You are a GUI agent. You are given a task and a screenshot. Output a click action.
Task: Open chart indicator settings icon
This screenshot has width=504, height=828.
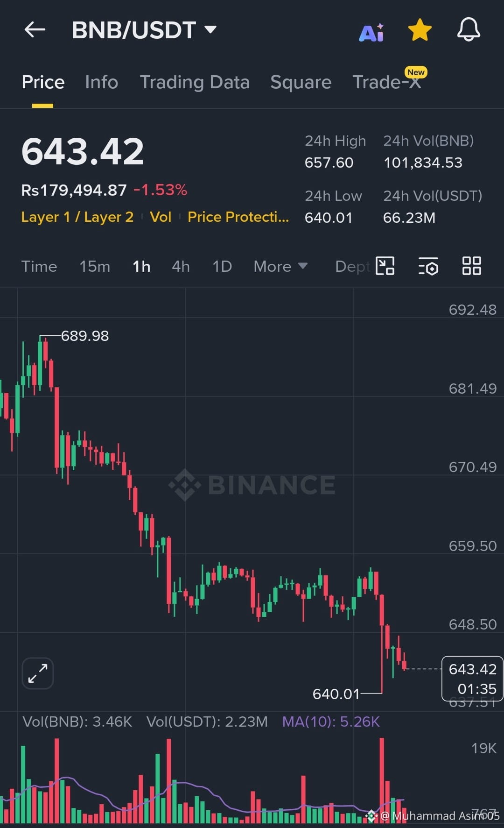(x=428, y=266)
